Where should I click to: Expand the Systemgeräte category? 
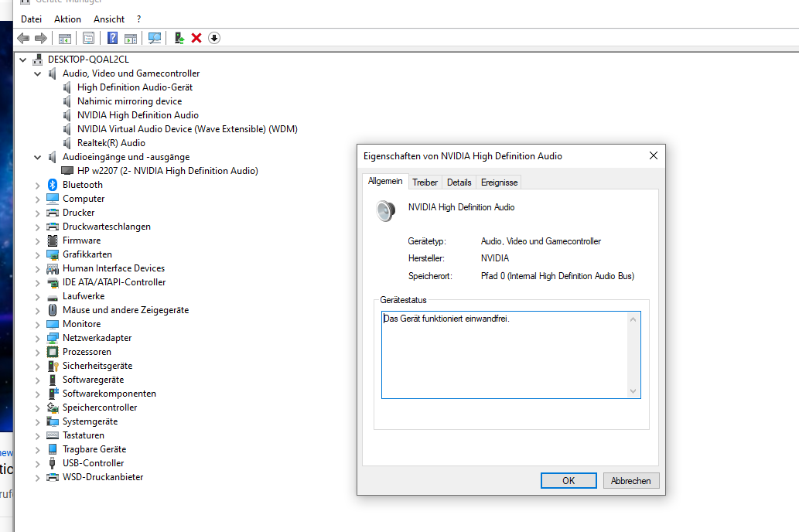pyautogui.click(x=37, y=422)
